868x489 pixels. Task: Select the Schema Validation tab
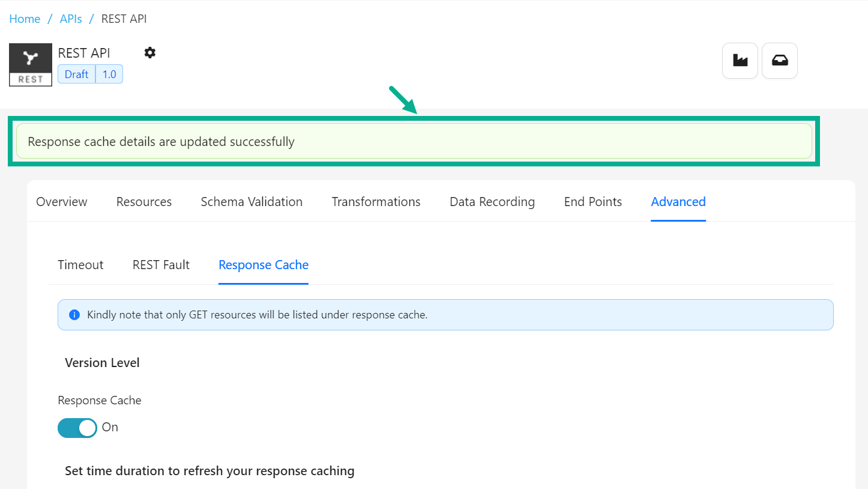pos(252,202)
